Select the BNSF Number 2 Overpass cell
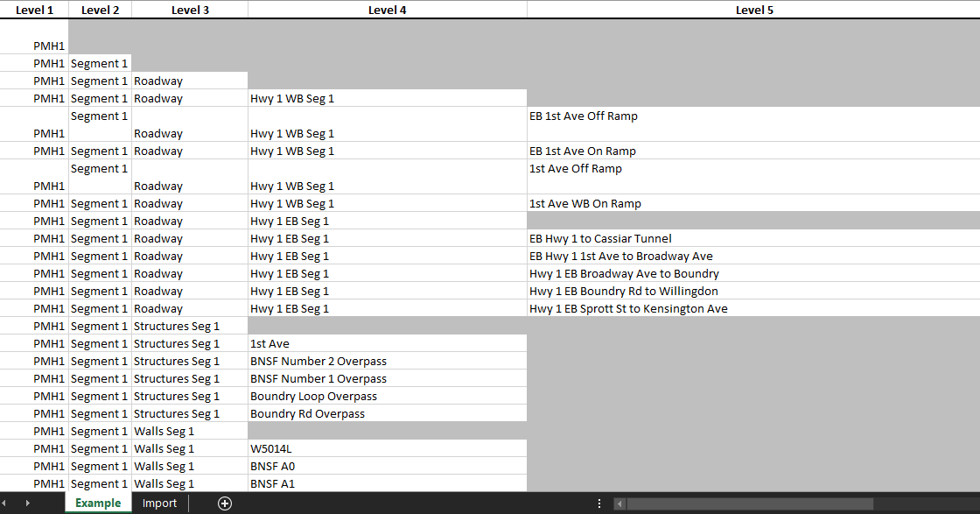The width and height of the screenshot is (980, 514). coord(387,361)
